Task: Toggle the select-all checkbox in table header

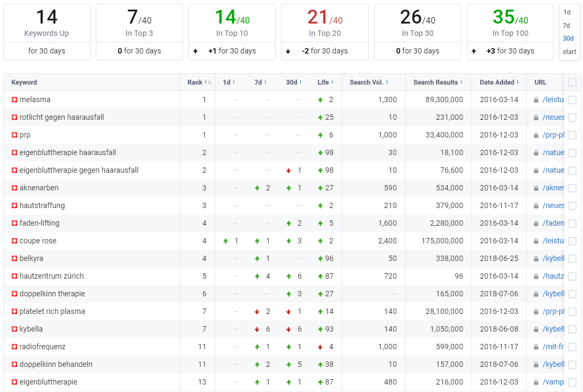Action: [572, 82]
